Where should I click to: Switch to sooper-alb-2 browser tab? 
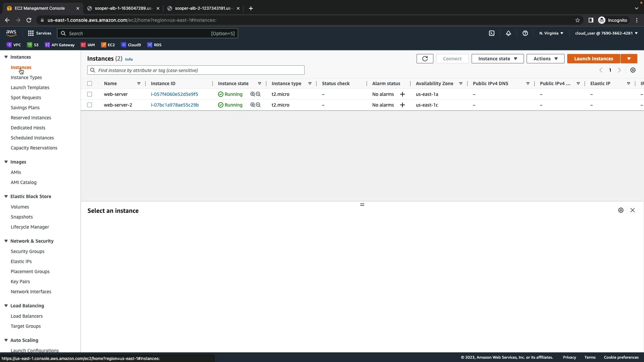point(202,8)
